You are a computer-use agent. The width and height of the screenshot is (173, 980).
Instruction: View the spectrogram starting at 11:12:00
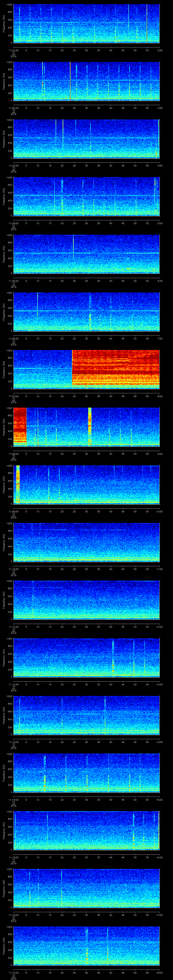[x=86, y=657]
